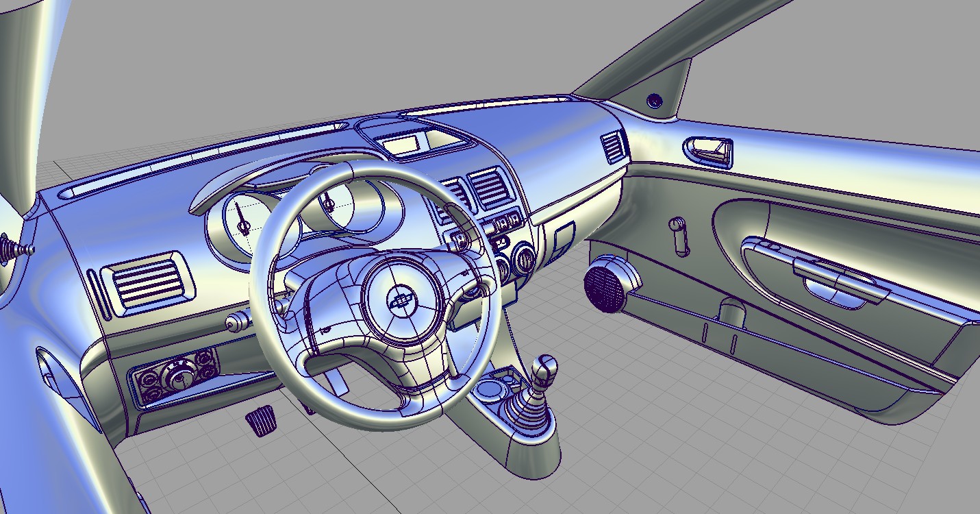This screenshot has height=514, width=980.
Task: Select the small far passenger-side air vent
Action: point(613,147)
